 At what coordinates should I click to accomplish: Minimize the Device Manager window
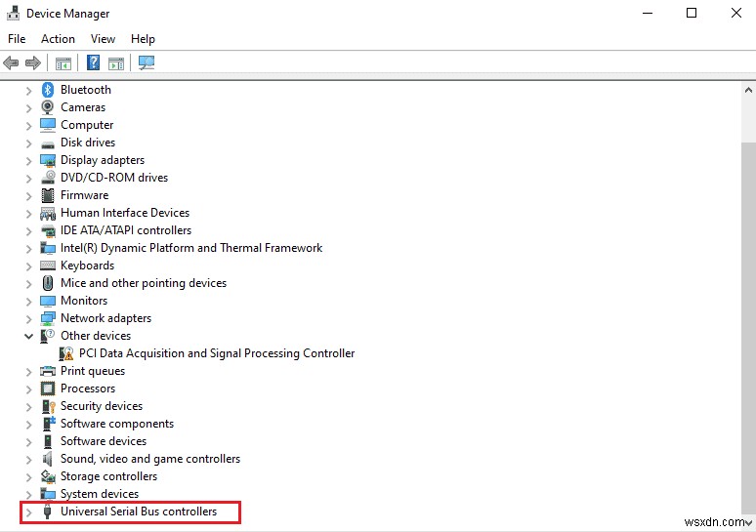pos(648,13)
